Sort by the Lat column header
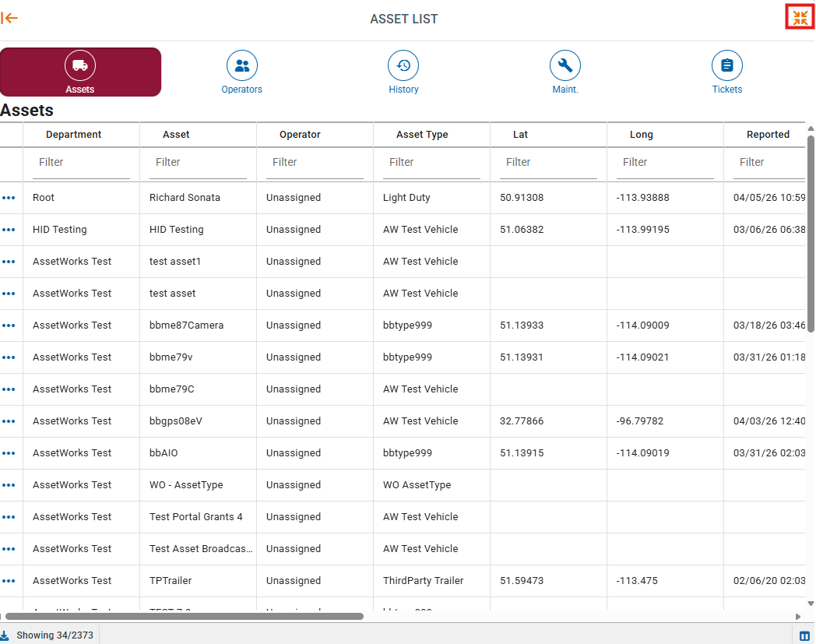816x644 pixels. (520, 134)
